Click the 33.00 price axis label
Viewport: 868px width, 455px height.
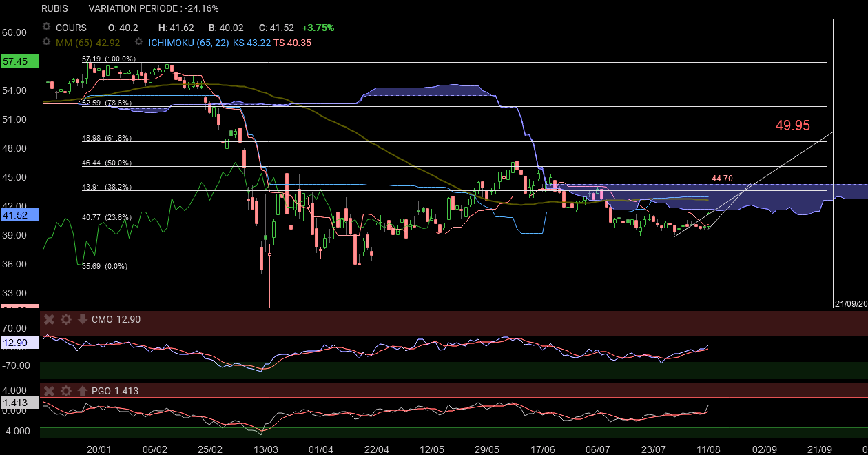pyautogui.click(x=14, y=292)
